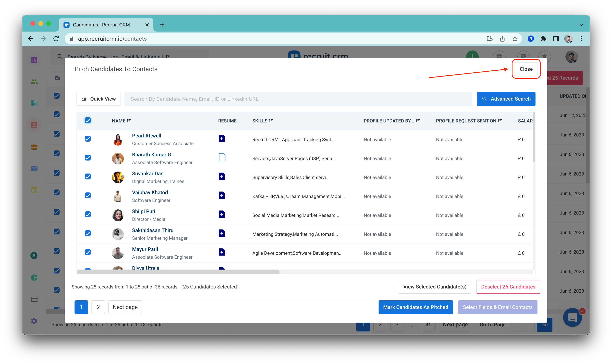Expand the browser tab list chevron
The height and width of the screenshot is (364, 612).
coord(581,25)
